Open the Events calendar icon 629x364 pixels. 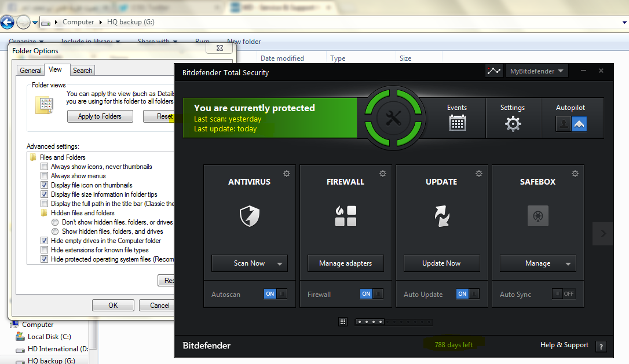tap(458, 123)
